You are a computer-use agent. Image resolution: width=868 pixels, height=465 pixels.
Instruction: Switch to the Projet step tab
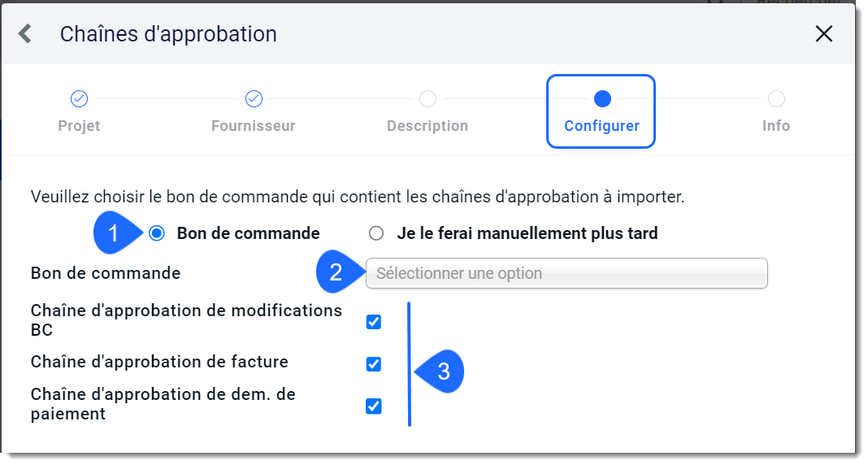pos(79,126)
